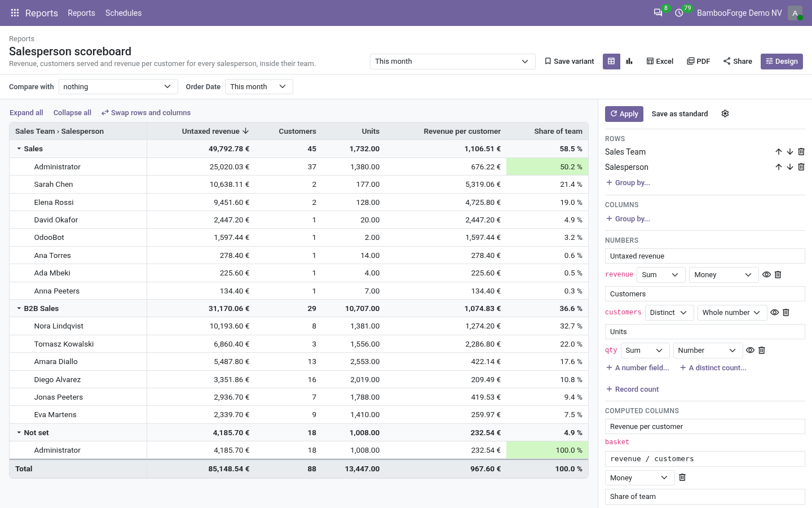
Task: Click the Expand all link
Action: tap(27, 113)
